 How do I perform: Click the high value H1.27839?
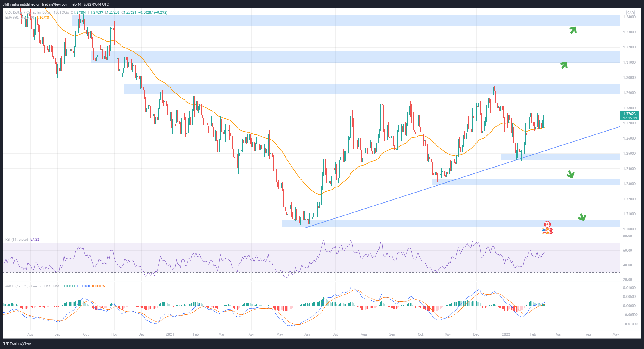pyautogui.click(x=96, y=12)
